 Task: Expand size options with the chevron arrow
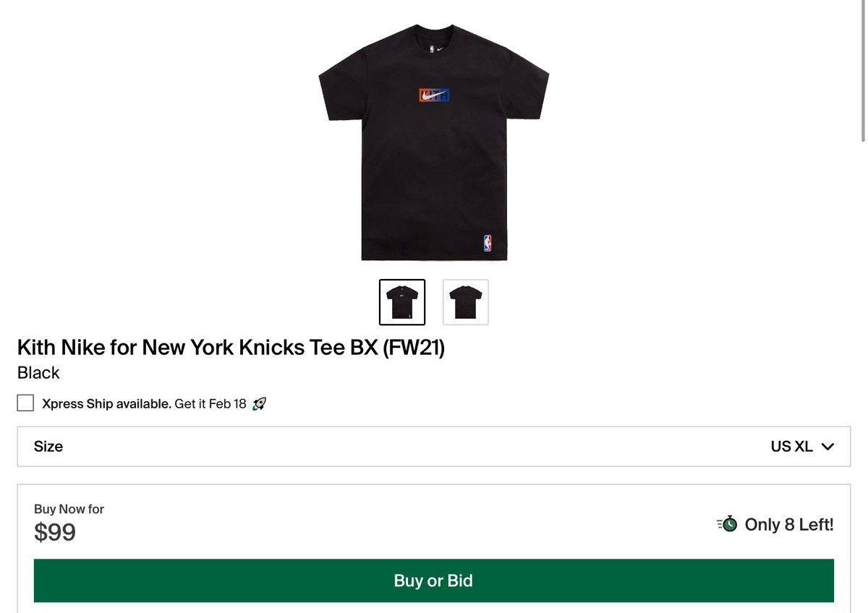click(x=828, y=447)
